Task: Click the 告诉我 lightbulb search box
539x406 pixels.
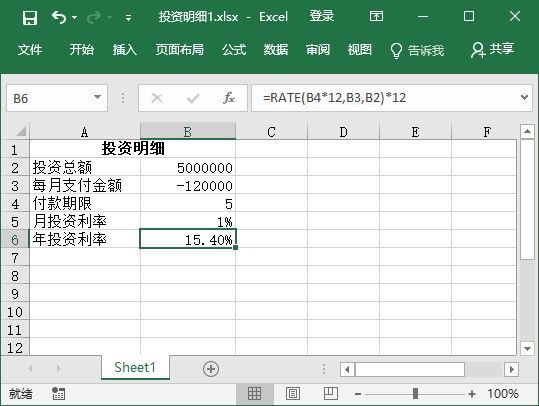Action: point(417,51)
